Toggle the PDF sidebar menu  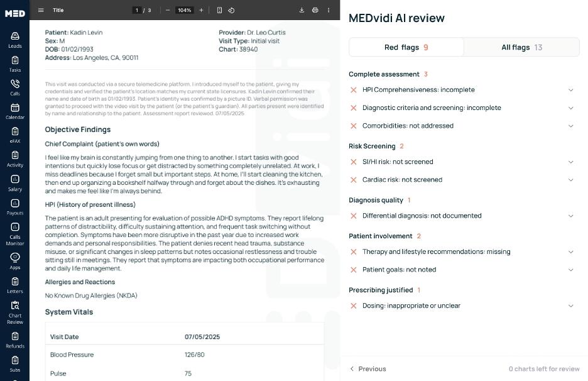click(x=41, y=10)
